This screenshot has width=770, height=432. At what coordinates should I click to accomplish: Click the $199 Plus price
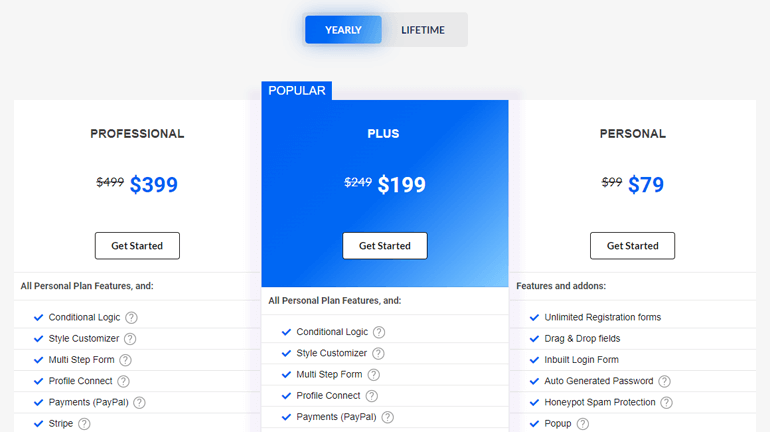[402, 185]
